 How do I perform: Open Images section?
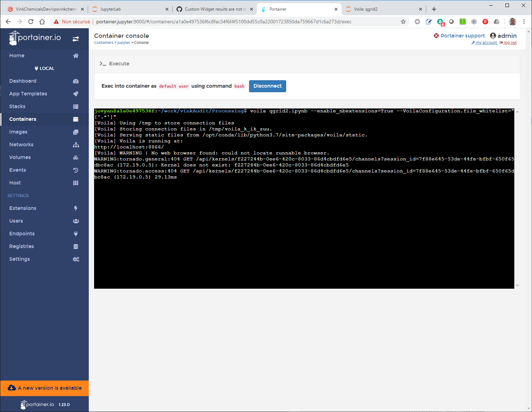click(44, 132)
